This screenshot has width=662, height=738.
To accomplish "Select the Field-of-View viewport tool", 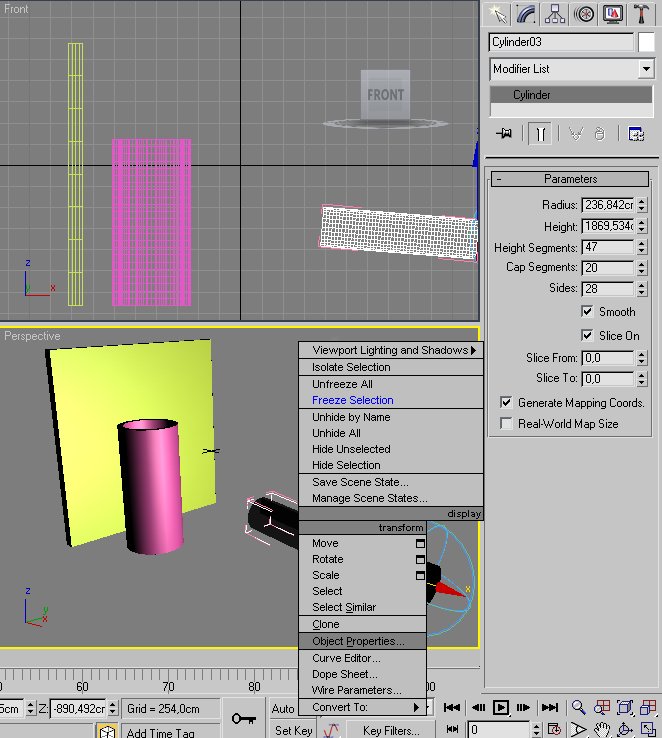I will 578,730.
